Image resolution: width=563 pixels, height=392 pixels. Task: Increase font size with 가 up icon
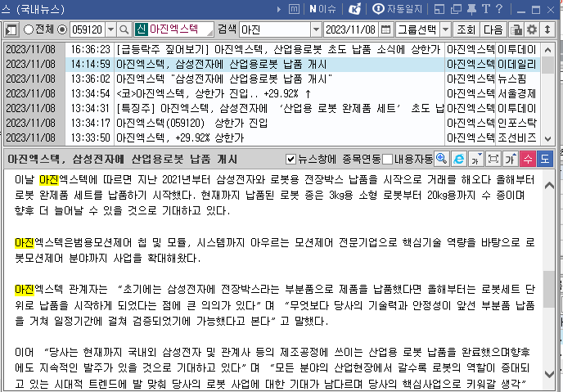[x=511, y=159]
